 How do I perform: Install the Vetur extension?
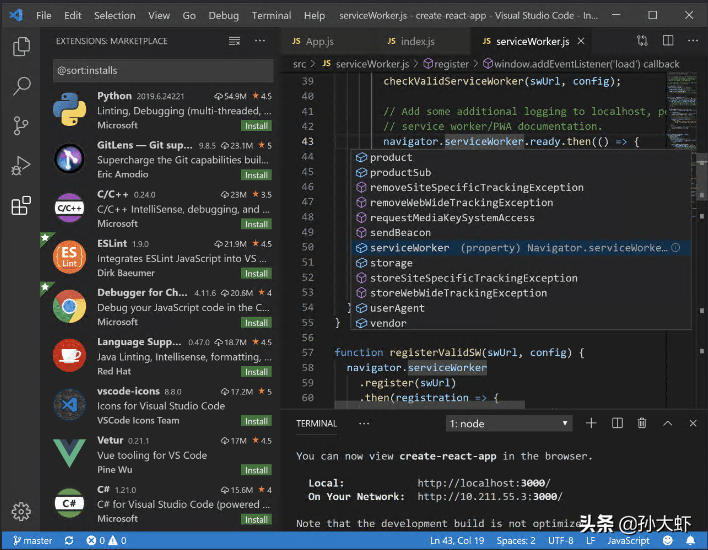tap(256, 470)
